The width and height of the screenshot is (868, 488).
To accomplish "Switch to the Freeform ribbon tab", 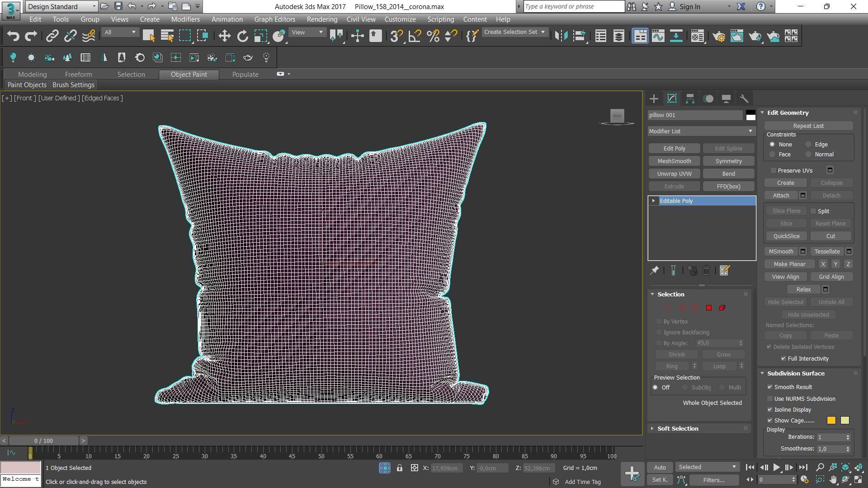I will [x=78, y=75].
